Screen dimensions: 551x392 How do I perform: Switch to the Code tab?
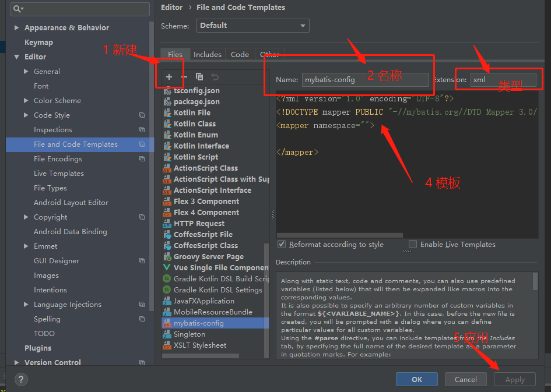240,54
